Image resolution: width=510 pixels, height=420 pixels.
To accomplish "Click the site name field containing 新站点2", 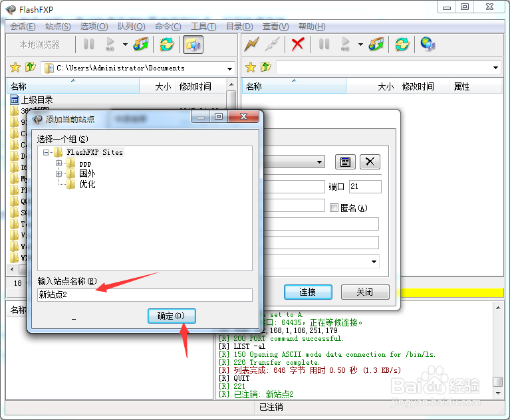I will click(x=145, y=295).
